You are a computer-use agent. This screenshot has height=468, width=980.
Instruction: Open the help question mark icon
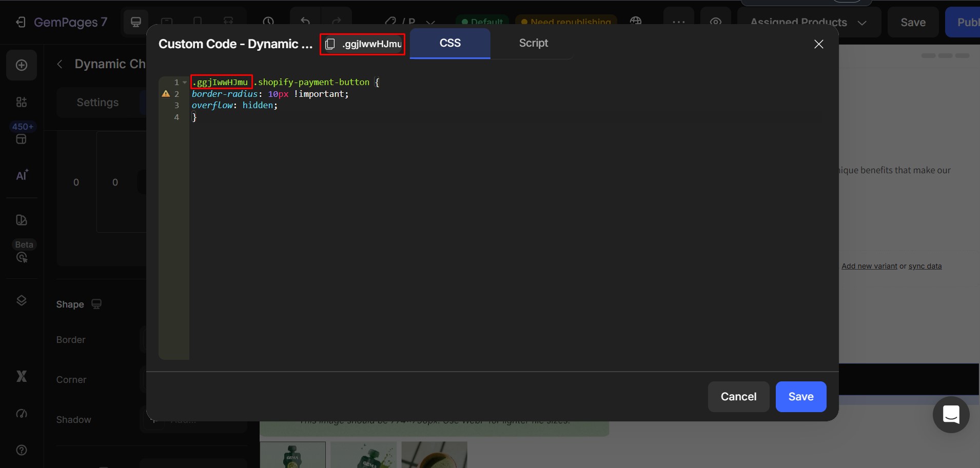(x=22, y=450)
